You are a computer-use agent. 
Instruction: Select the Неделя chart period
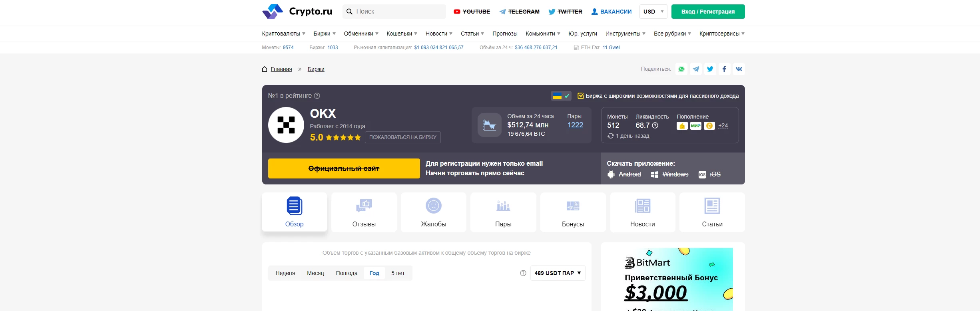pos(285,273)
